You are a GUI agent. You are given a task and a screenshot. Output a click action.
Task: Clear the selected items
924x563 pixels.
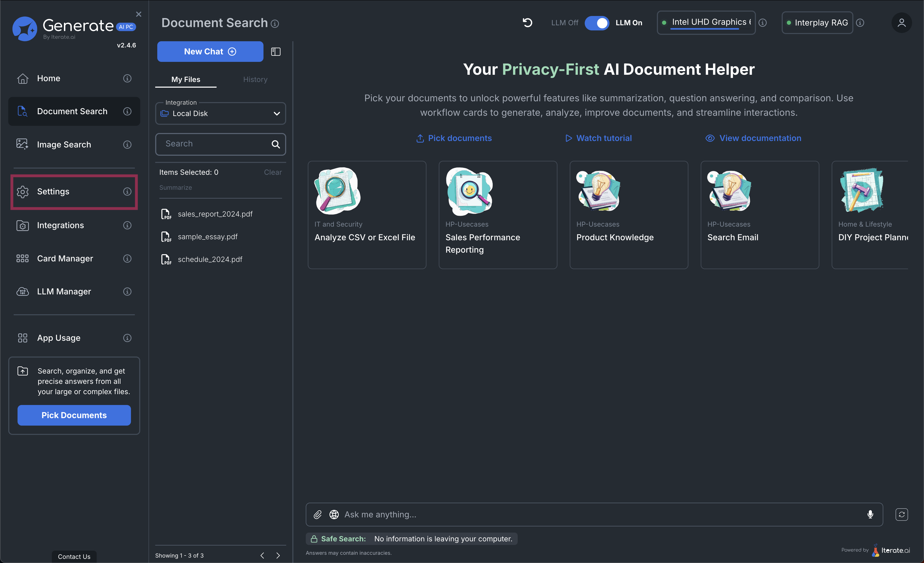point(273,172)
